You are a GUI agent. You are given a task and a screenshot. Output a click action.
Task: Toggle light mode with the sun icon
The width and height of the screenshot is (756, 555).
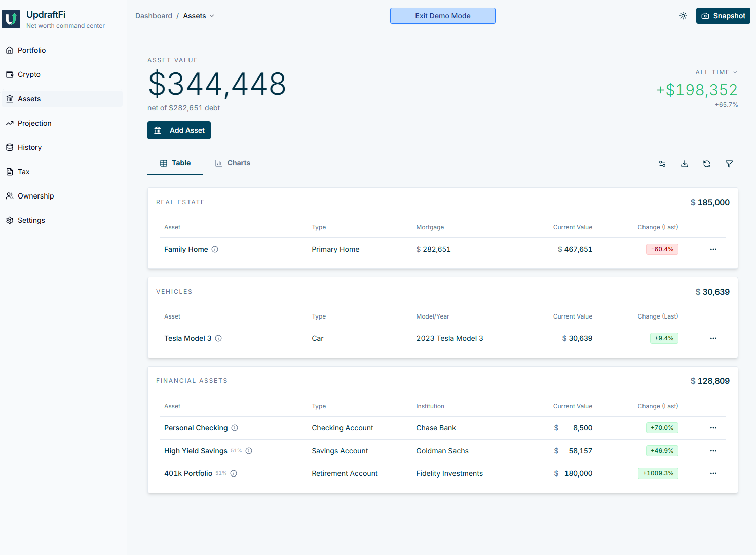[683, 16]
